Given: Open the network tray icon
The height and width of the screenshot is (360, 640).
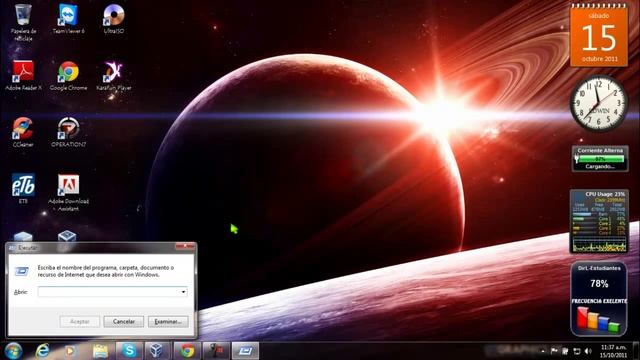Looking at the screenshot, I should pyautogui.click(x=577, y=351).
